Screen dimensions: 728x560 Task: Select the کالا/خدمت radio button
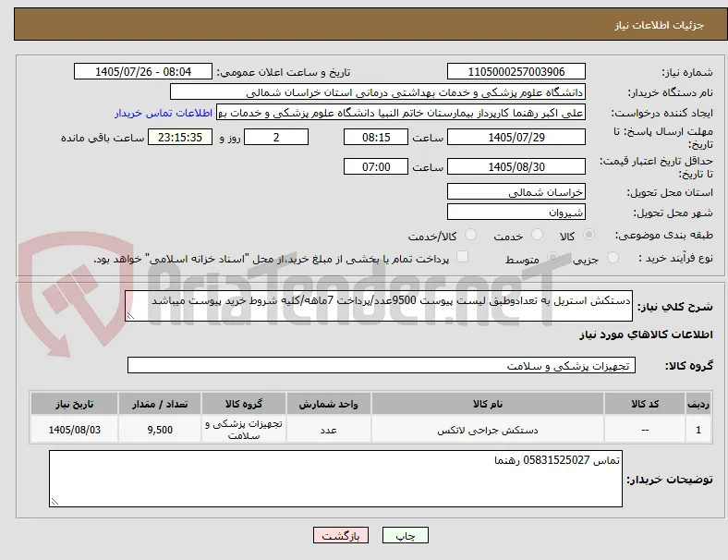(x=471, y=235)
